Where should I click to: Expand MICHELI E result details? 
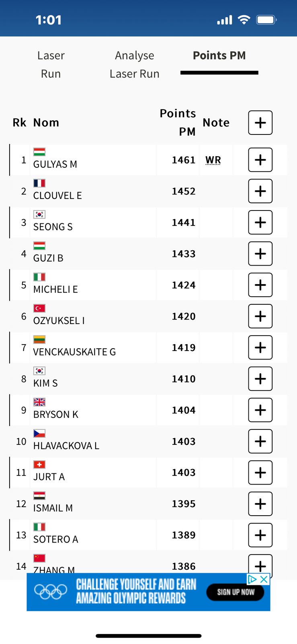click(x=260, y=285)
